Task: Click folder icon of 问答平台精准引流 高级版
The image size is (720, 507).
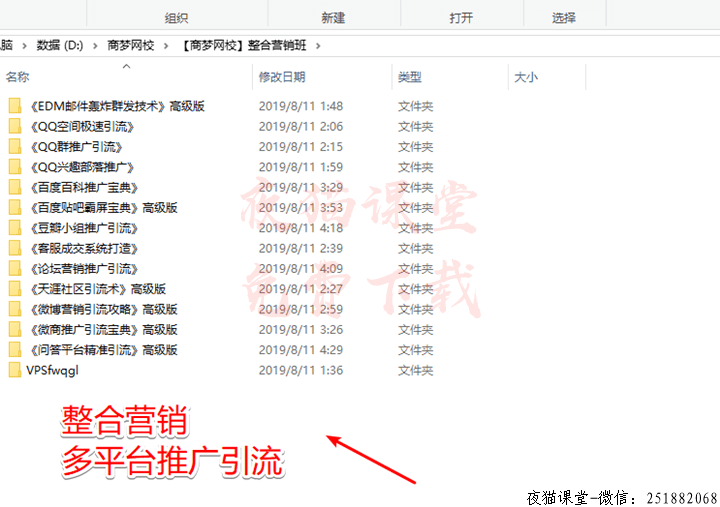Action: tap(15, 350)
